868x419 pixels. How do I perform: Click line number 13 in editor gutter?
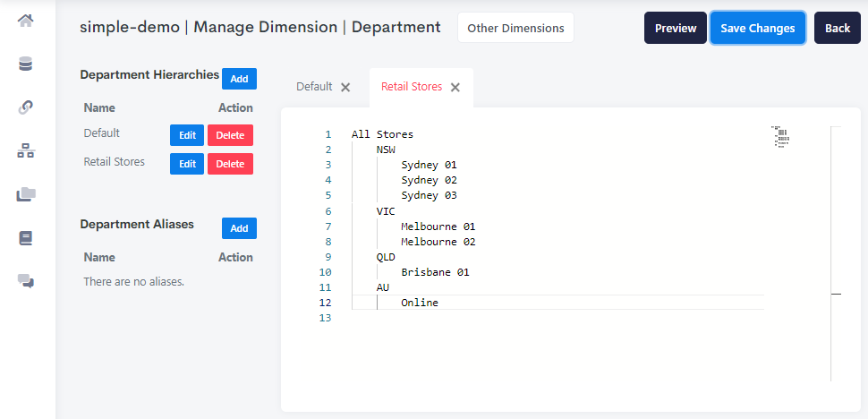click(326, 318)
